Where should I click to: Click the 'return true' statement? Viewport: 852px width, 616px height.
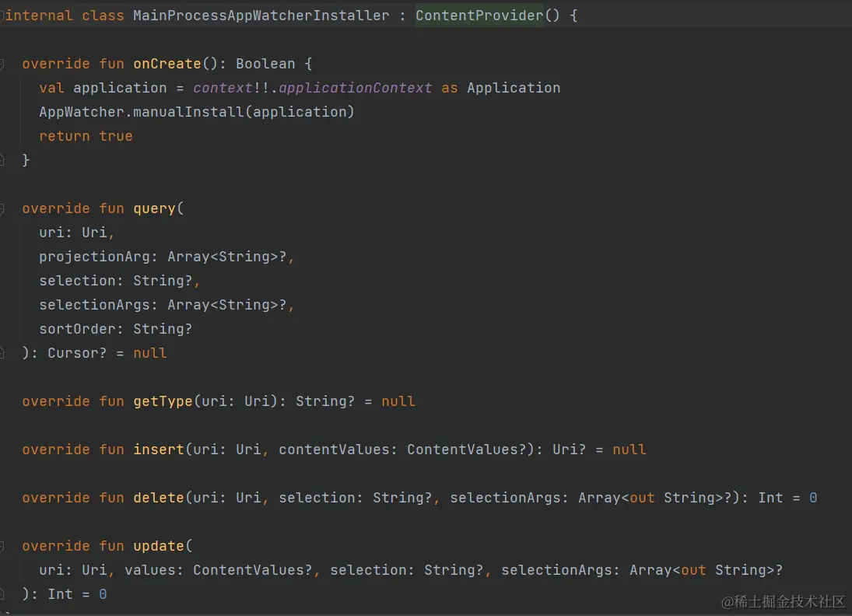[86, 136]
